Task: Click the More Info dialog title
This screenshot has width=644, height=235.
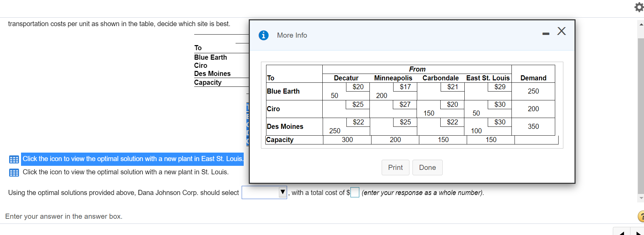Action: pos(292,35)
